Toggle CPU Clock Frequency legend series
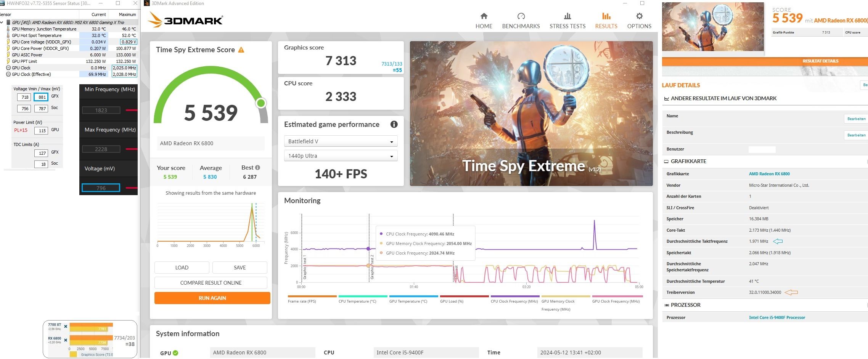This screenshot has height=359, width=868. pyautogui.click(x=515, y=299)
